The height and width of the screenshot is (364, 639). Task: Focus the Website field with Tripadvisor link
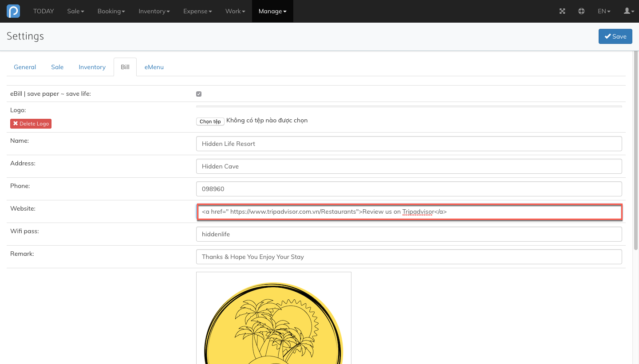click(409, 211)
